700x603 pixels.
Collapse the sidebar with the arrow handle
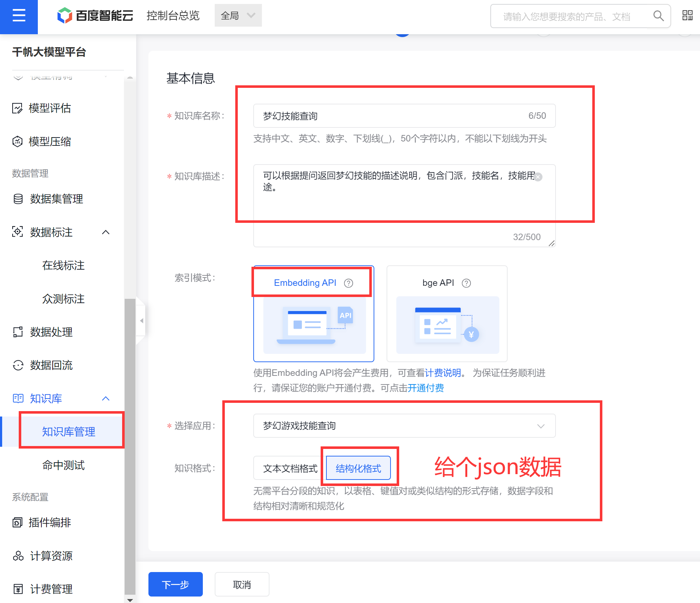coord(142,320)
